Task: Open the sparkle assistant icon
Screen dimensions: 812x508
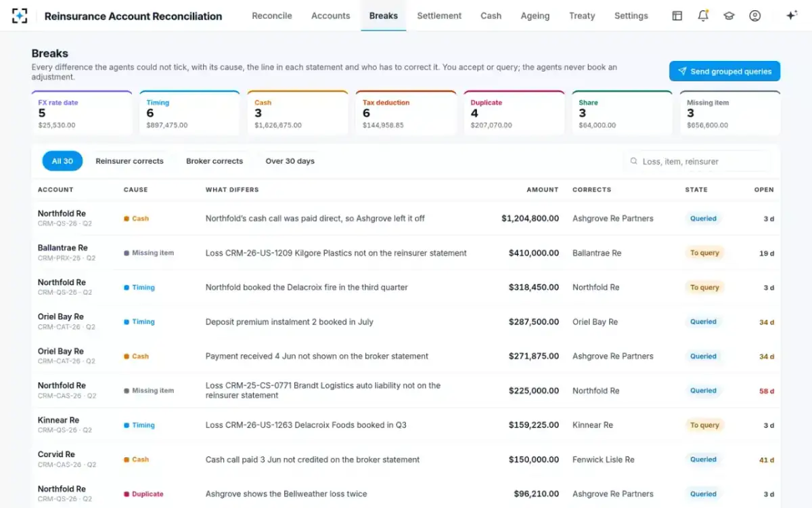Action: 791,16
